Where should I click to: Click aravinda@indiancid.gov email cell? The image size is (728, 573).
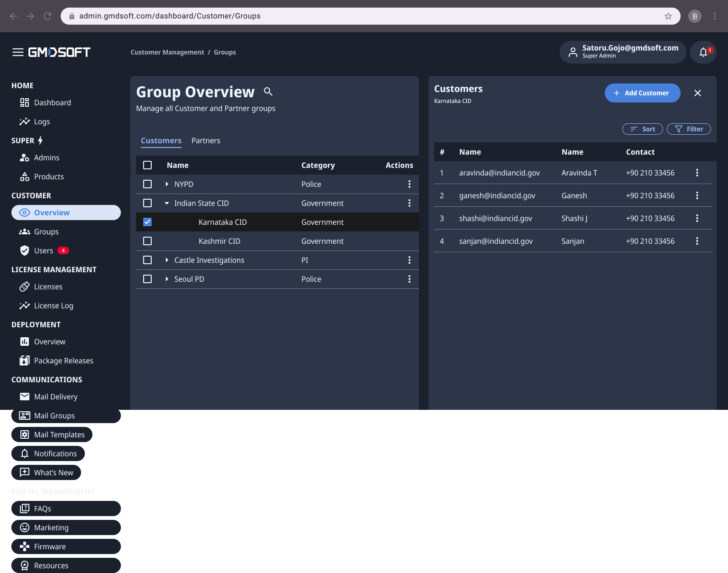point(500,173)
